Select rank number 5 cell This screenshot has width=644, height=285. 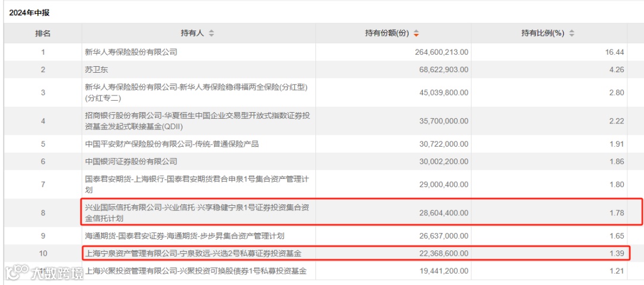tap(43, 144)
